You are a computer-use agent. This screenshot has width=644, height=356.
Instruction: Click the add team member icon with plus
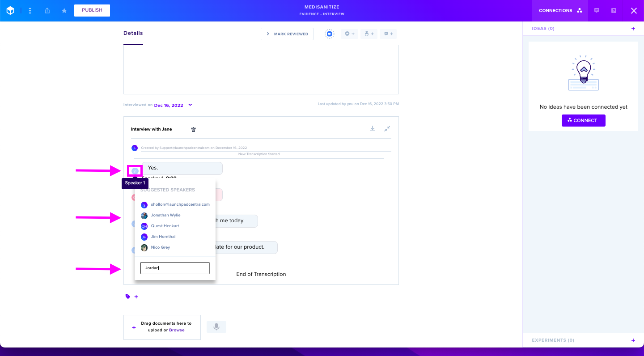point(369,34)
